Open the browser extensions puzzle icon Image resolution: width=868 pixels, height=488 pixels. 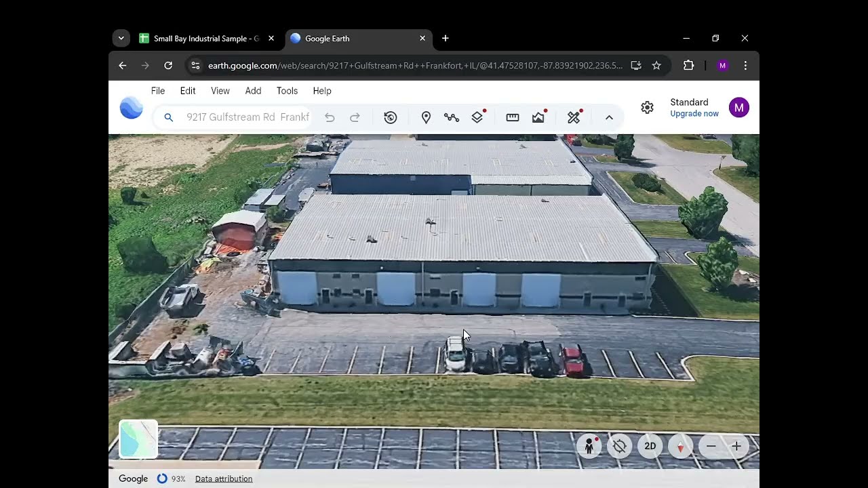tap(688, 66)
